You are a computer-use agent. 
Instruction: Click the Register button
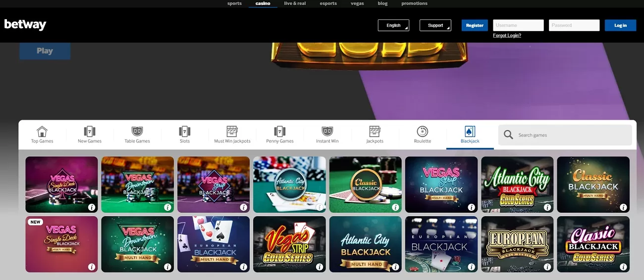(x=475, y=25)
